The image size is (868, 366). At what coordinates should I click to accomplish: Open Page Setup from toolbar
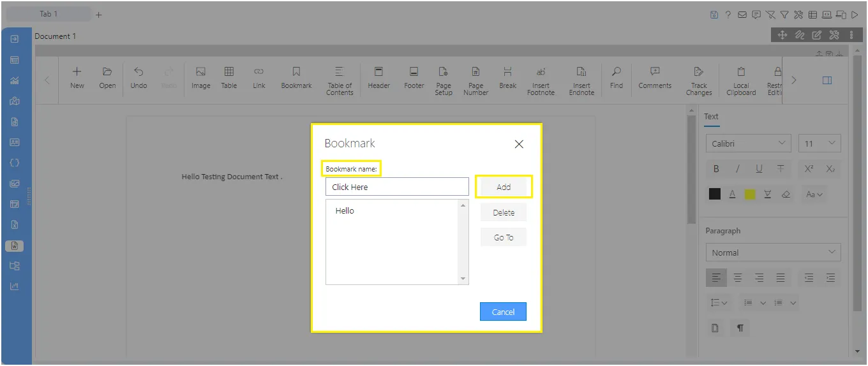444,80
